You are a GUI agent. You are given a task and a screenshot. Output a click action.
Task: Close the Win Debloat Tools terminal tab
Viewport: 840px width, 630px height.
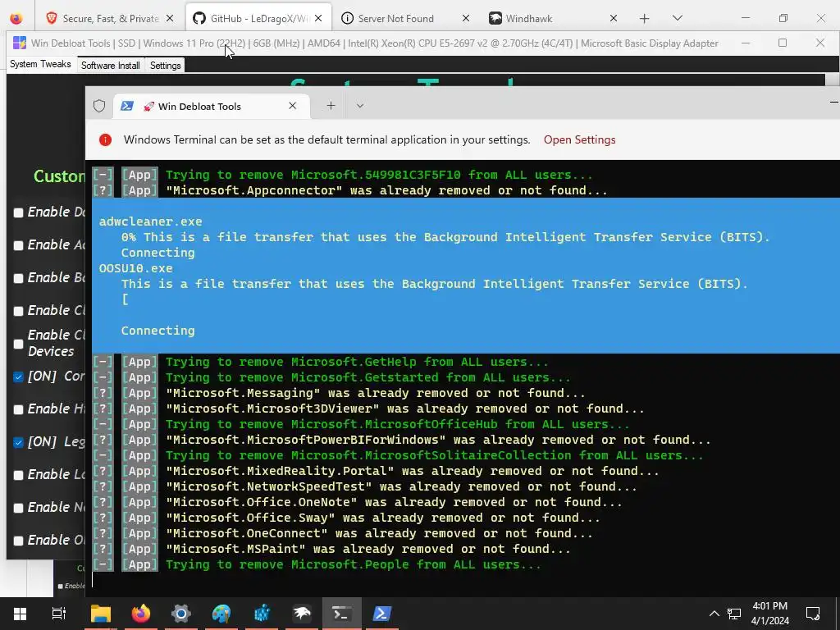tap(293, 106)
